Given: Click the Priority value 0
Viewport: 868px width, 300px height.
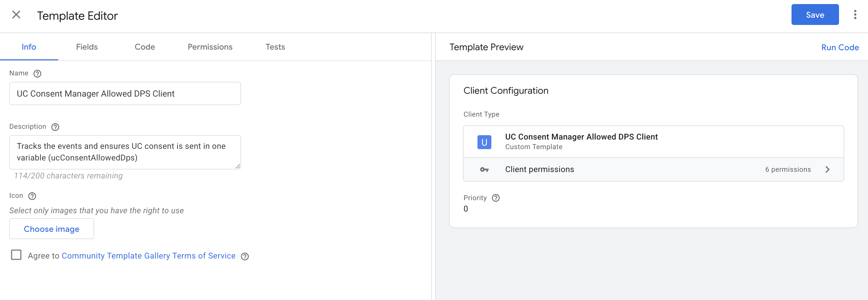Looking at the screenshot, I should (x=466, y=209).
